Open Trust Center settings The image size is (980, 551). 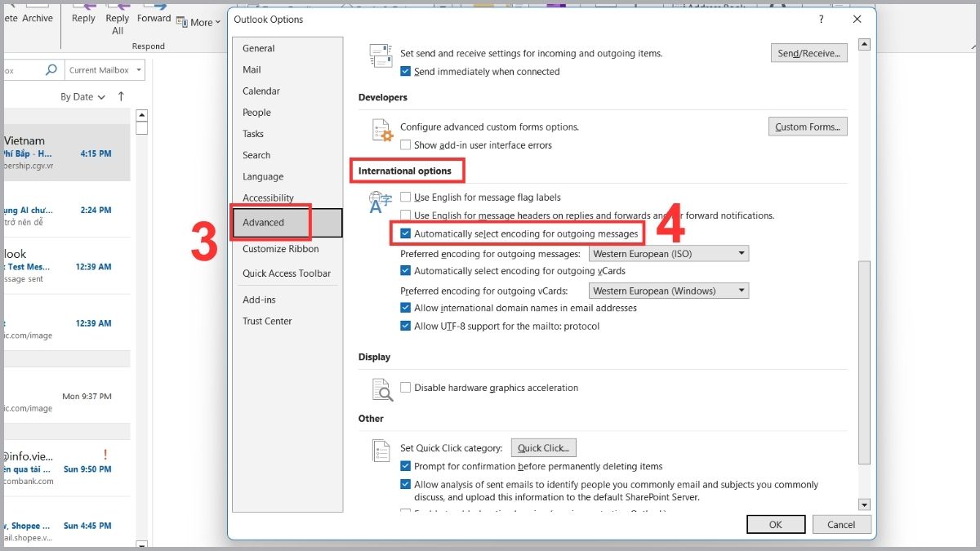267,321
